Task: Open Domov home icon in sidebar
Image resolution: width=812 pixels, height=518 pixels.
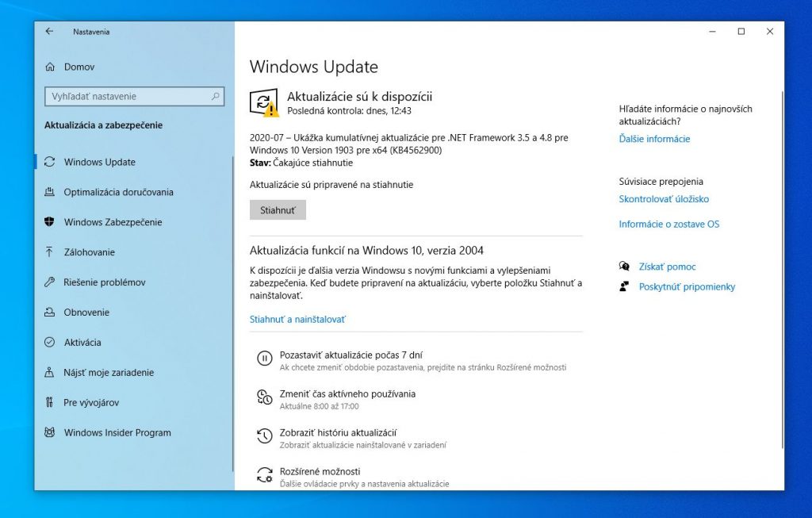Action: [x=51, y=67]
